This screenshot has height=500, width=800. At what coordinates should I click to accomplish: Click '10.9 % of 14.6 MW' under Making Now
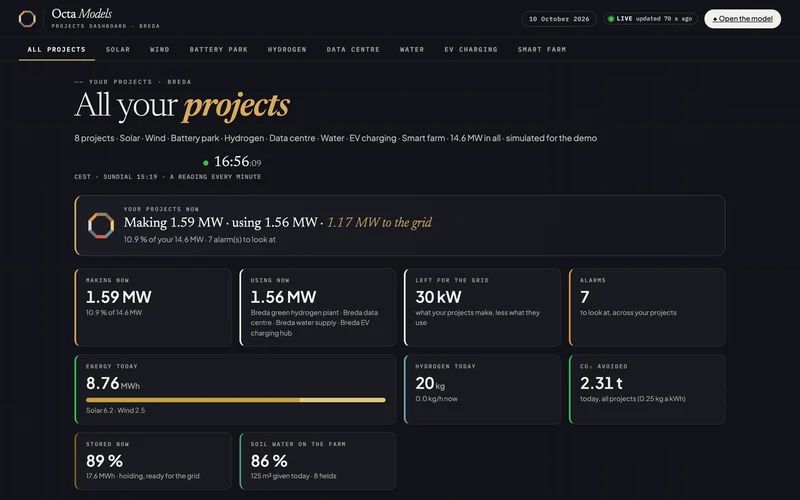114,313
